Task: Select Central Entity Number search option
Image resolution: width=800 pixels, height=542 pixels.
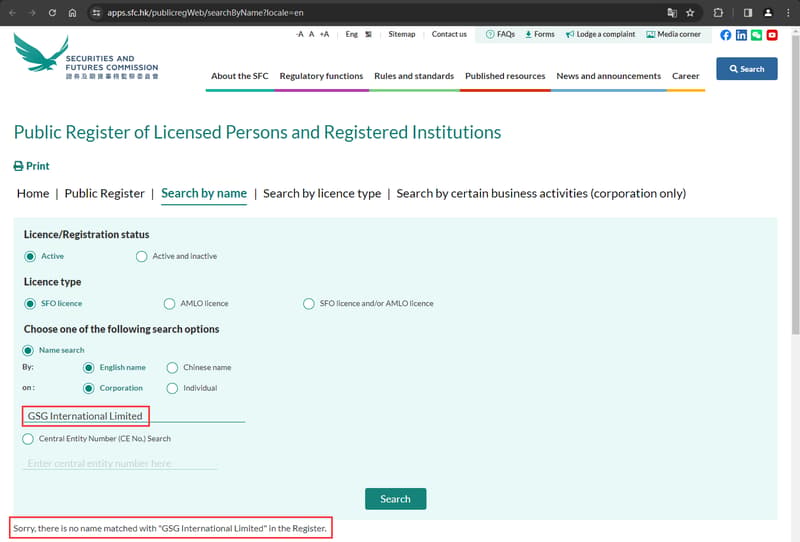Action: pyautogui.click(x=28, y=439)
